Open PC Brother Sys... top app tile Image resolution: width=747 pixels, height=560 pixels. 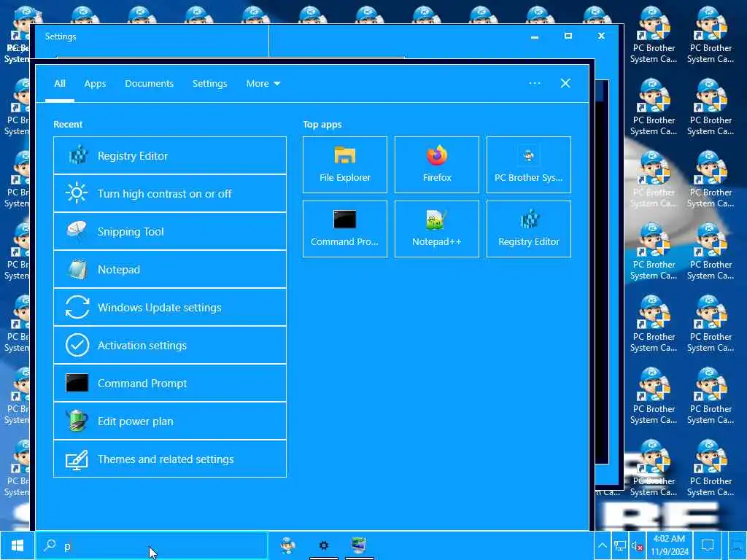point(529,165)
